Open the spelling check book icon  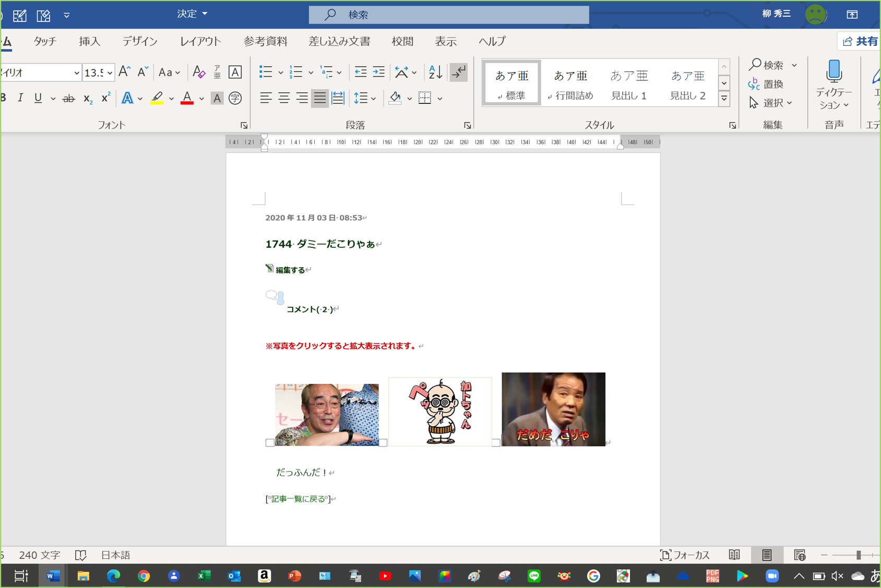point(80,555)
